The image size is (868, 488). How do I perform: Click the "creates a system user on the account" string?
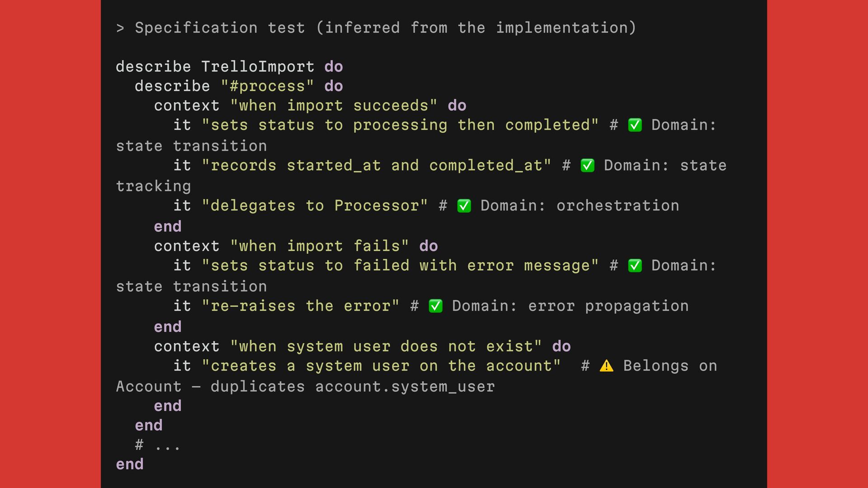pos(381,366)
